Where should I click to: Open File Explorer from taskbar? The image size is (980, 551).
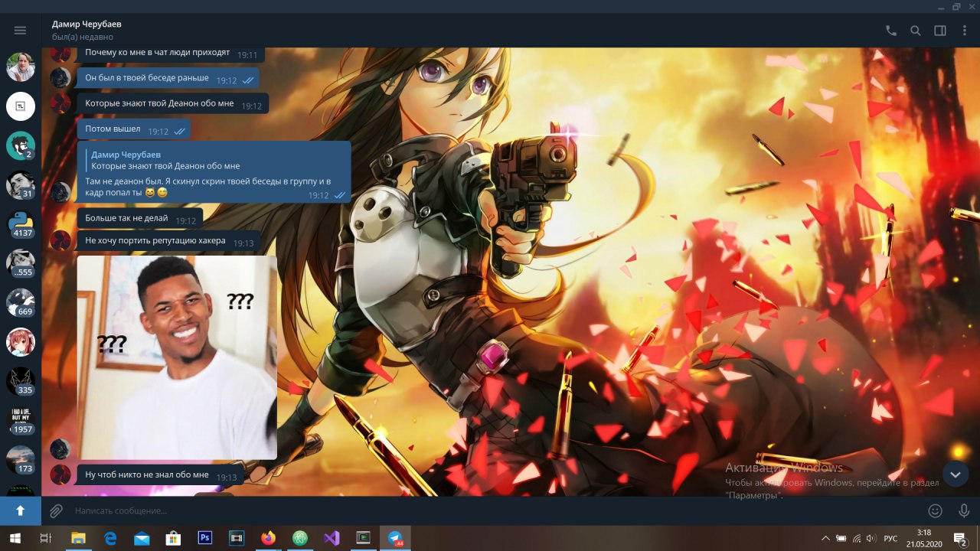pos(78,538)
